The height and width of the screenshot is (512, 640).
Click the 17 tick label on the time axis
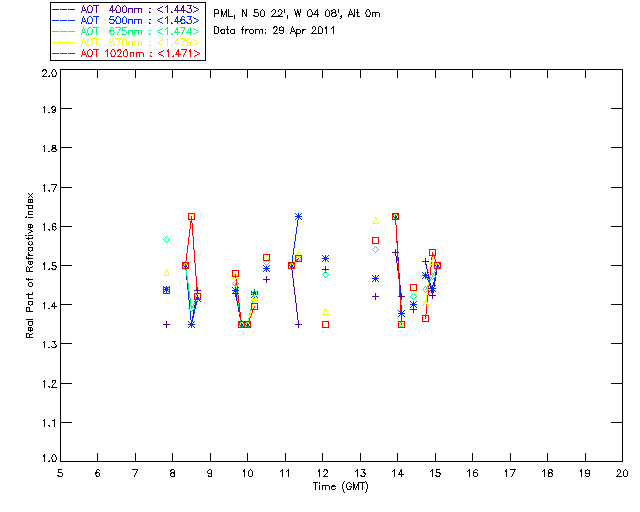[510, 473]
